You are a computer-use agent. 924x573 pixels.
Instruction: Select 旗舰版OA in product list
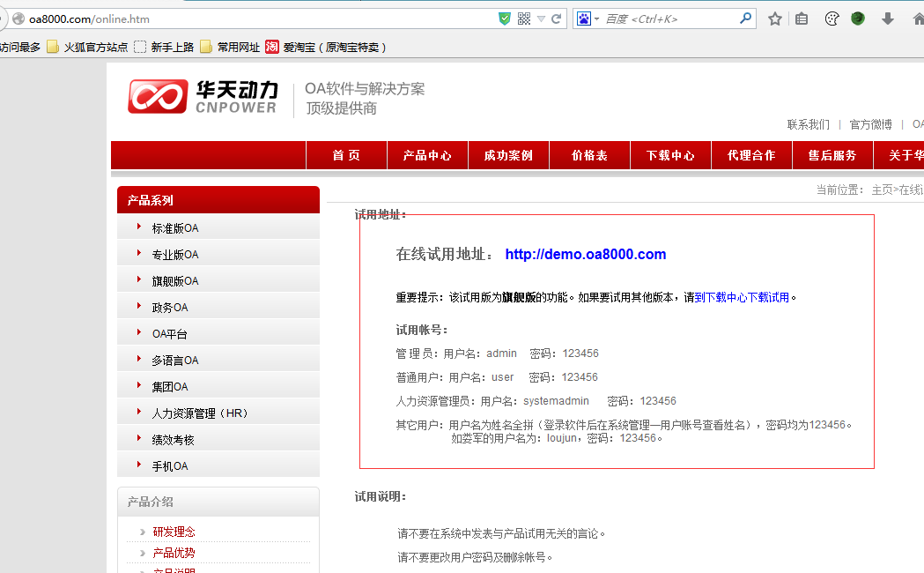coord(218,280)
